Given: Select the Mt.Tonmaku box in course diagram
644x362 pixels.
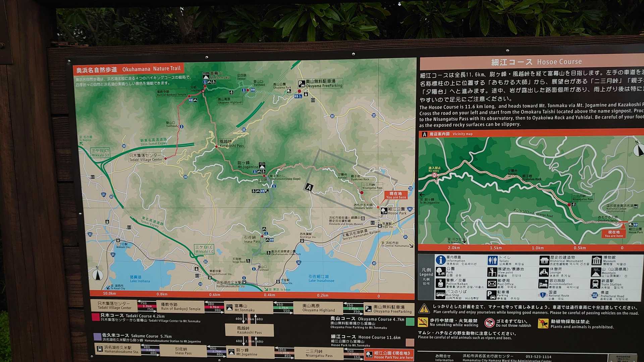Looking at the screenshot, I should 248,308.
